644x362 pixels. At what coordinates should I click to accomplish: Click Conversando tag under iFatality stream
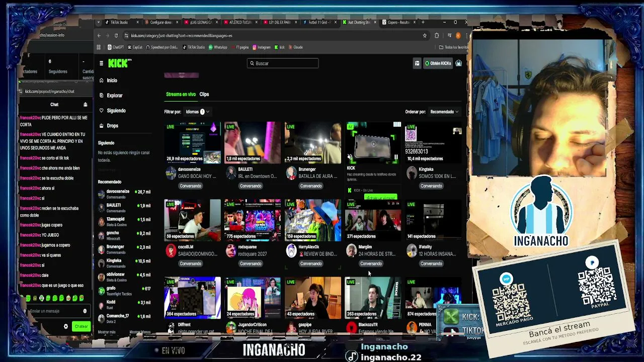coord(431,263)
